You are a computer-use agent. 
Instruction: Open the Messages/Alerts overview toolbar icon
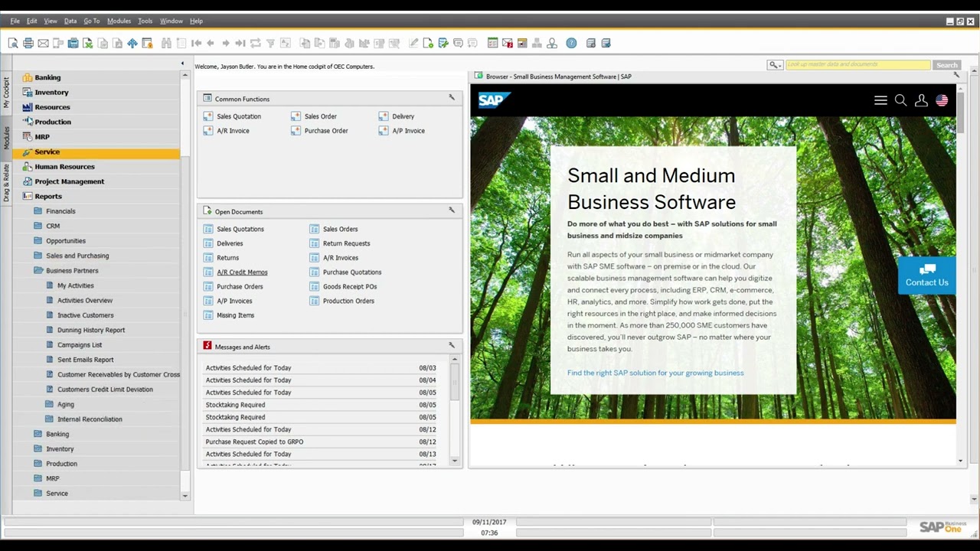pyautogui.click(x=507, y=44)
